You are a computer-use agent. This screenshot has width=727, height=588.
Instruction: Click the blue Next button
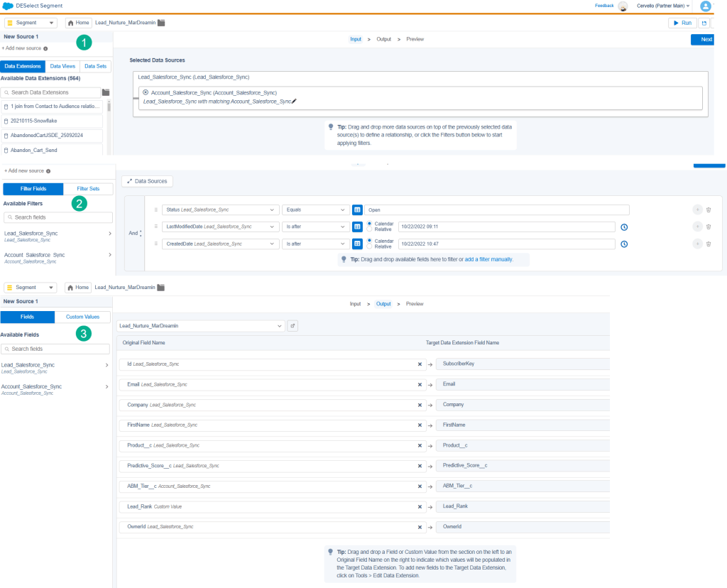(x=705, y=40)
